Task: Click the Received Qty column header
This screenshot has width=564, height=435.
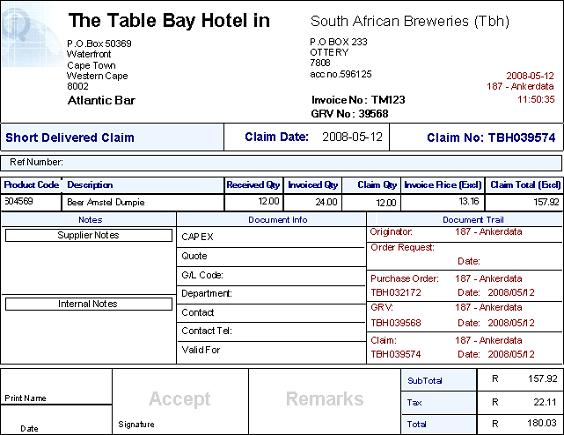Action: click(254, 185)
